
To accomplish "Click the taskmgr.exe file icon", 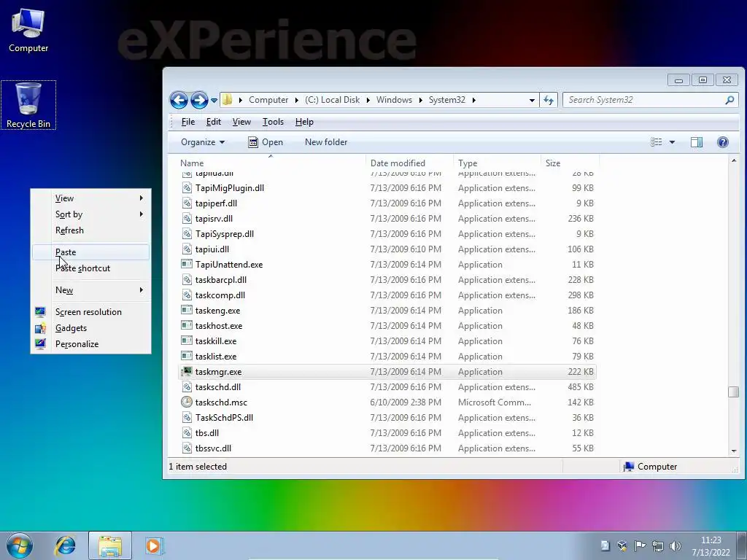I will click(x=187, y=371).
